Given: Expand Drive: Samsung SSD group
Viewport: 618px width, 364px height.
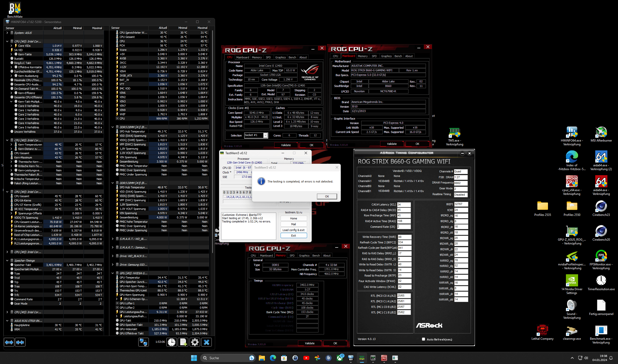Looking at the screenshot, I should pos(113,265).
